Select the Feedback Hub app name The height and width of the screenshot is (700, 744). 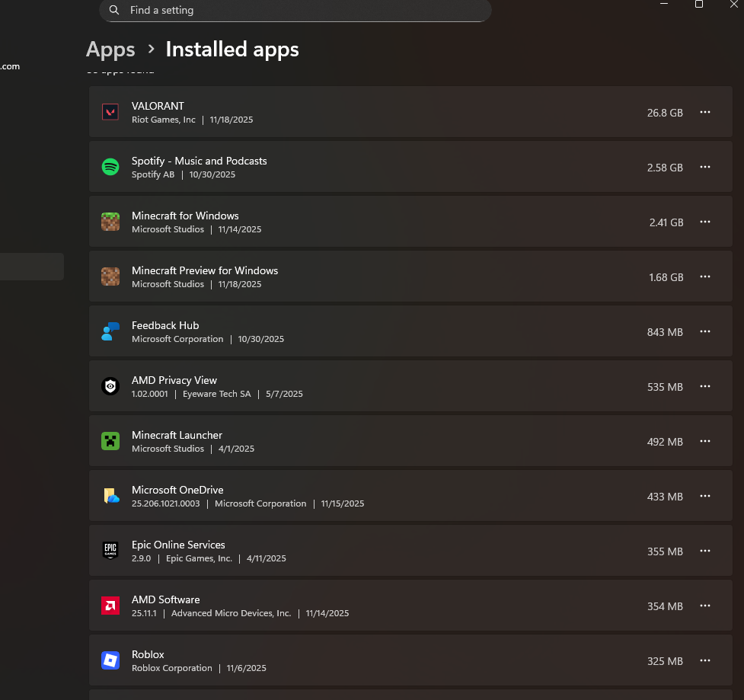point(165,325)
